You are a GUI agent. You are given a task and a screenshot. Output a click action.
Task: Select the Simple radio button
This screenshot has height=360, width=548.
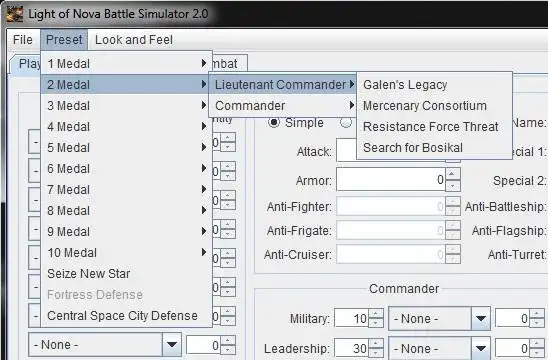pyautogui.click(x=274, y=123)
